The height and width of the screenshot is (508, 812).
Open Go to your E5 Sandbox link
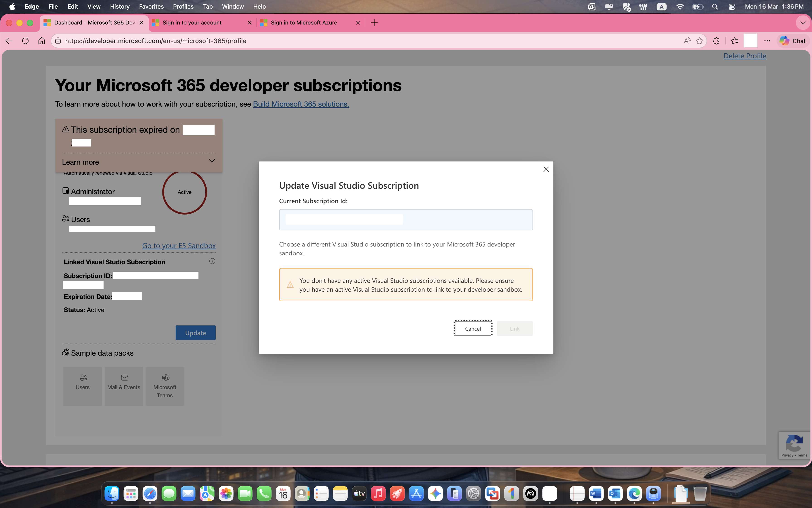pos(179,246)
